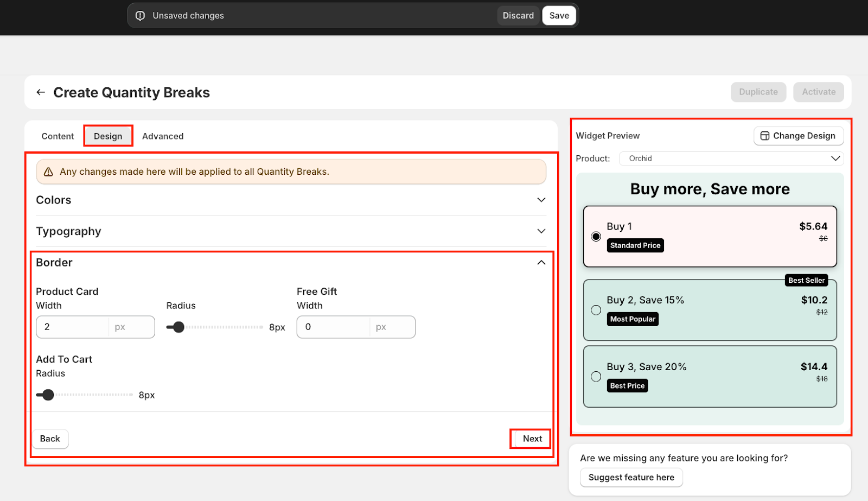Viewport: 868px width, 501px height.
Task: Select the Buy 3, Save 20% radio option
Action: coord(596,377)
